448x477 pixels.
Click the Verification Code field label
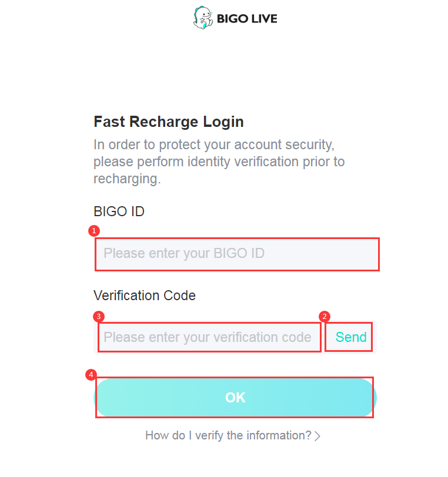pyautogui.click(x=145, y=295)
